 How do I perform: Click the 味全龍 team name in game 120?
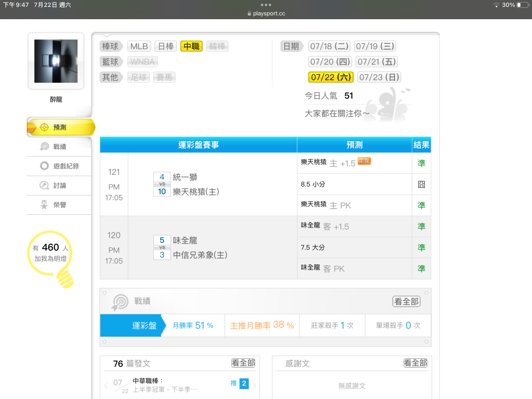[185, 240]
